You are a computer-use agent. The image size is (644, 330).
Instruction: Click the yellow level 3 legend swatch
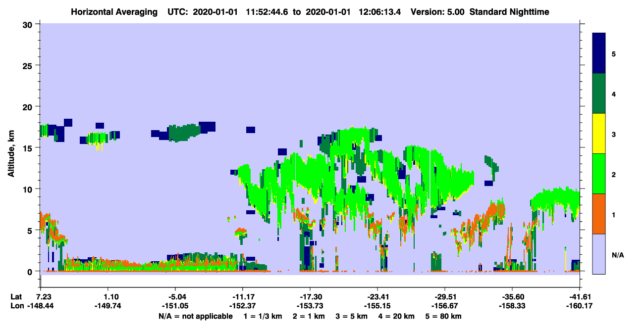[599, 134]
